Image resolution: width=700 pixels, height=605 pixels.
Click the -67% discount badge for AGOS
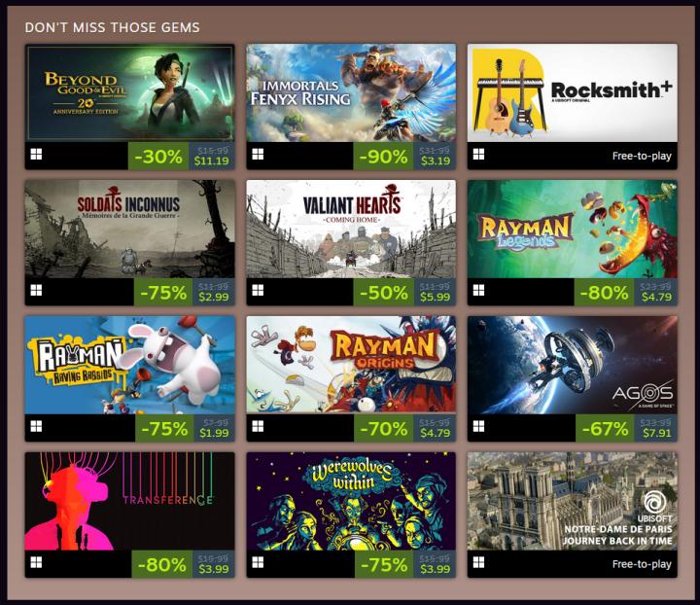(605, 429)
